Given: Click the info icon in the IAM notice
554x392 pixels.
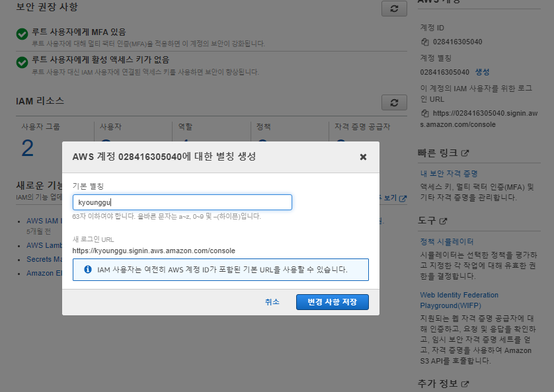Looking at the screenshot, I should click(88, 270).
